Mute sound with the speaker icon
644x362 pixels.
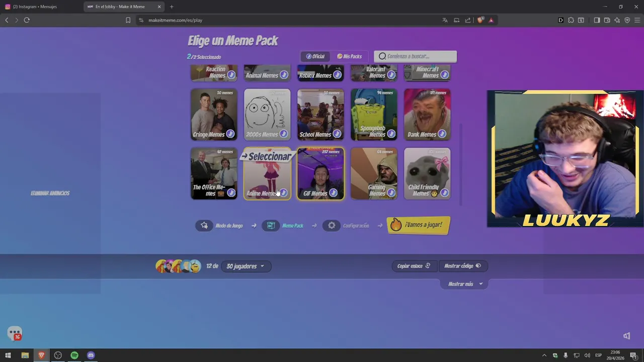[x=626, y=336]
